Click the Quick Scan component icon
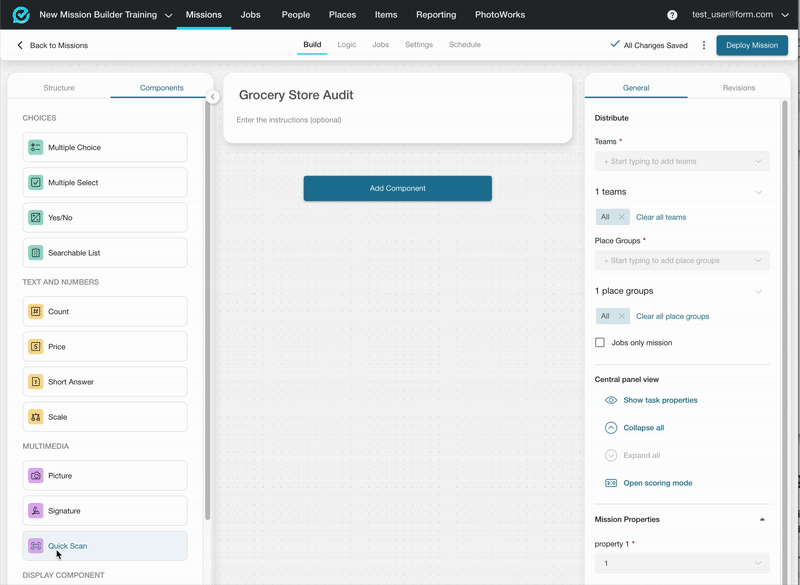This screenshot has height=585, width=800. pos(36,546)
